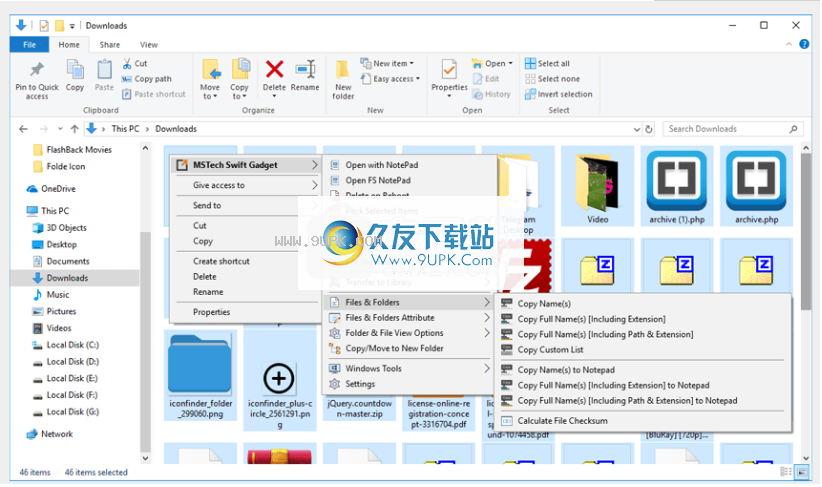
Task: Click the Up one level arrow
Action: click(x=74, y=129)
